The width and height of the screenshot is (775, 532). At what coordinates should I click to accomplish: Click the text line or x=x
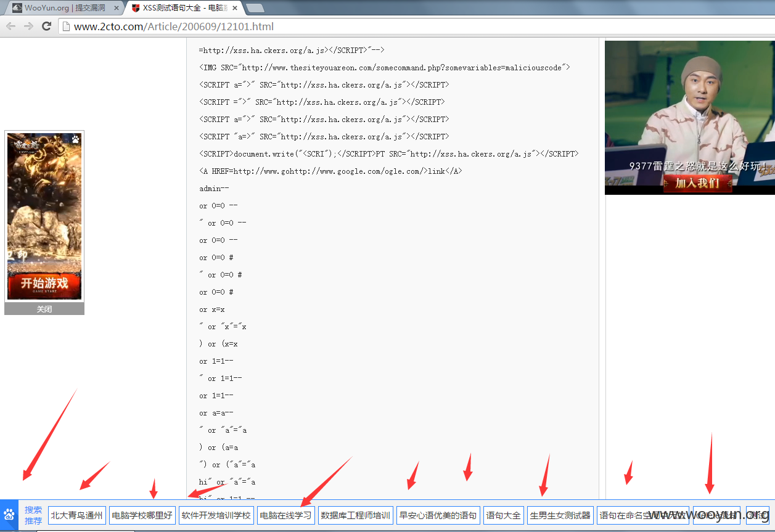click(212, 309)
